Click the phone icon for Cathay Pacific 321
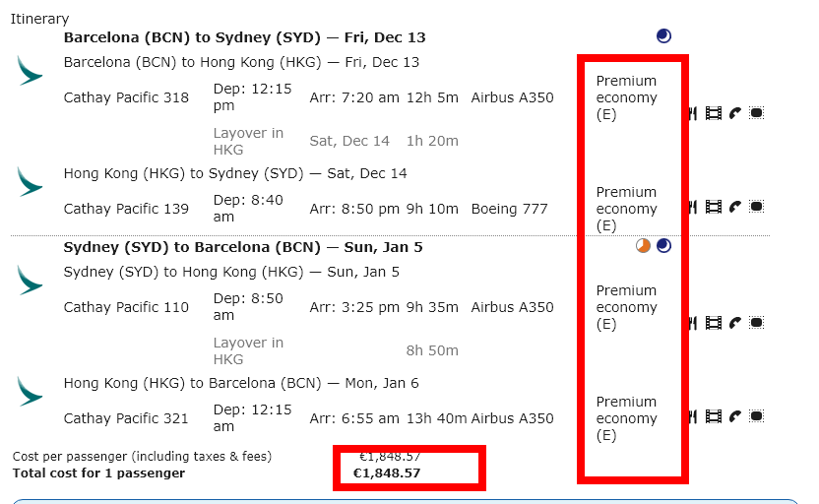The height and width of the screenshot is (504, 819). click(735, 416)
